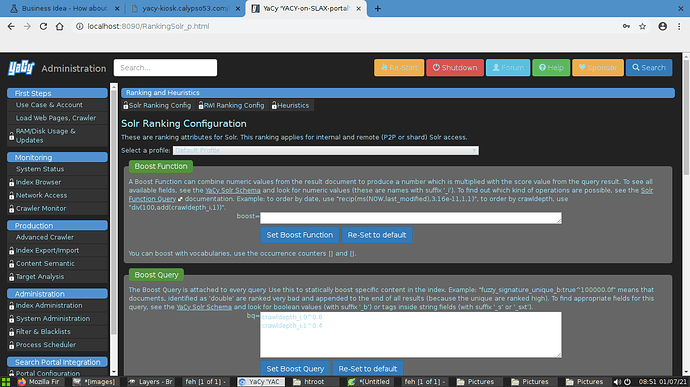This screenshot has width=690, height=387.
Task: Open the start menu icon in taskbar
Action: tap(6, 382)
